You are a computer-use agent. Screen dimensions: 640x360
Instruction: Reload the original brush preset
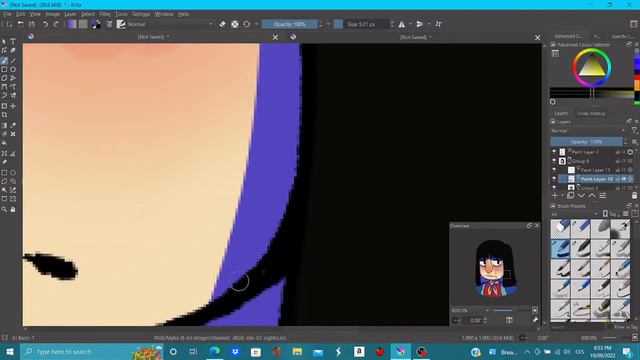[x=247, y=24]
